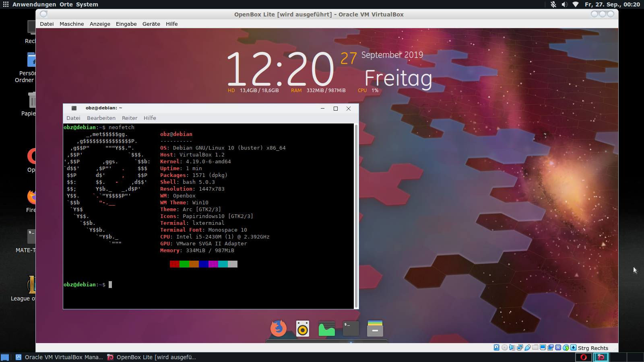The height and width of the screenshot is (362, 644).
Task: Click the 12:20 clock widget
Action: (281, 69)
